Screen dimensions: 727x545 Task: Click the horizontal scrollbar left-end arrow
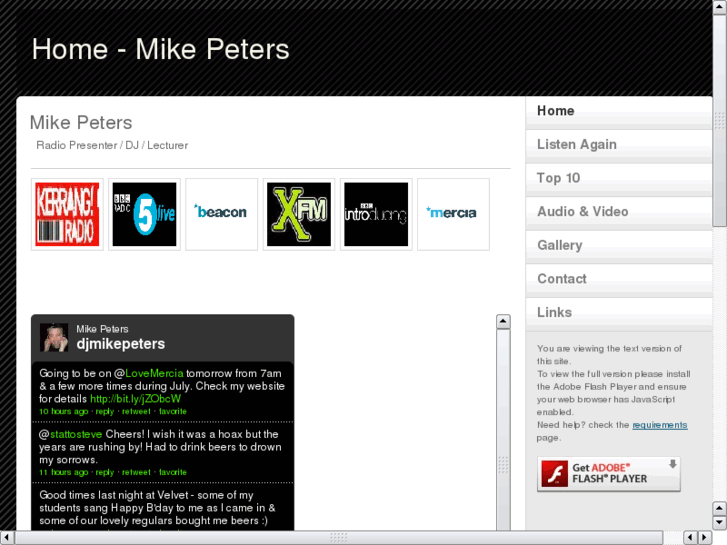coord(7,538)
